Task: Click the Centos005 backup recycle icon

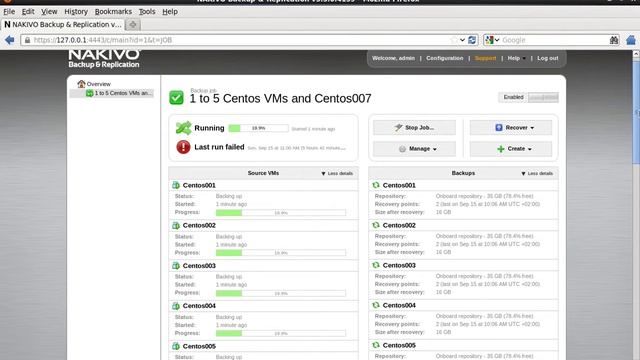Action: [x=376, y=345]
